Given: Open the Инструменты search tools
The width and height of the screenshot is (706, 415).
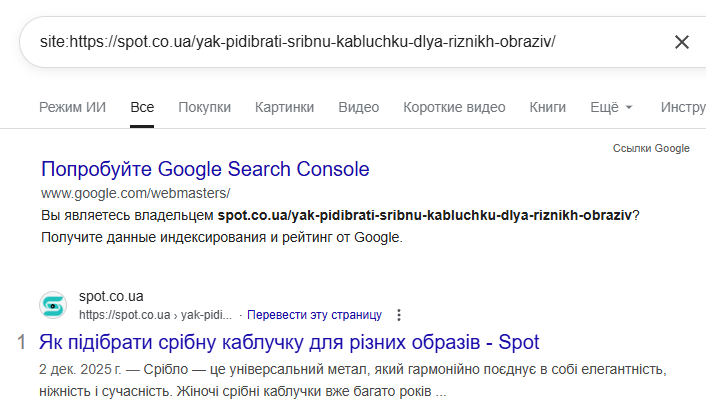Looking at the screenshot, I should 683,107.
